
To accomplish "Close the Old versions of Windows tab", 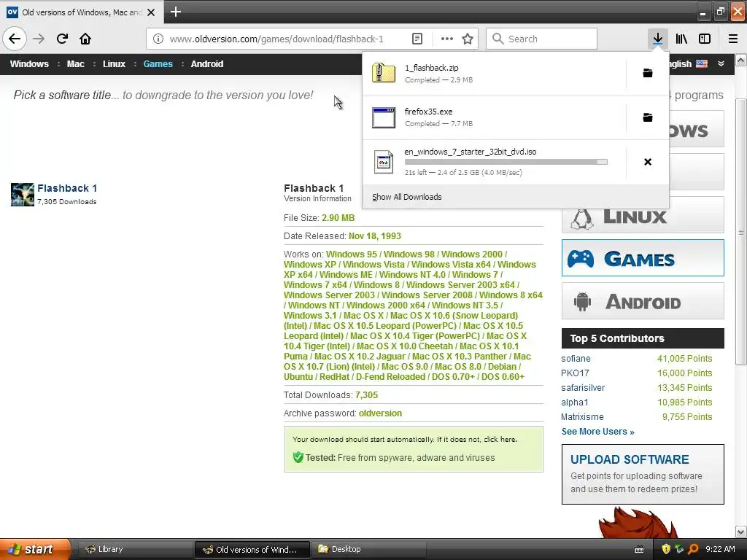I will [151, 12].
